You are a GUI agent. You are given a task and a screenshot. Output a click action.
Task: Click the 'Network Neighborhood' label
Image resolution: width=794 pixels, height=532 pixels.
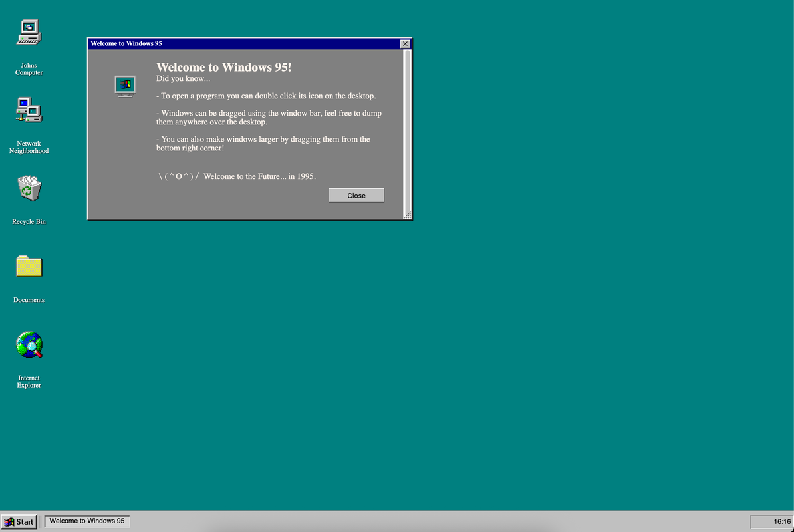click(29, 148)
